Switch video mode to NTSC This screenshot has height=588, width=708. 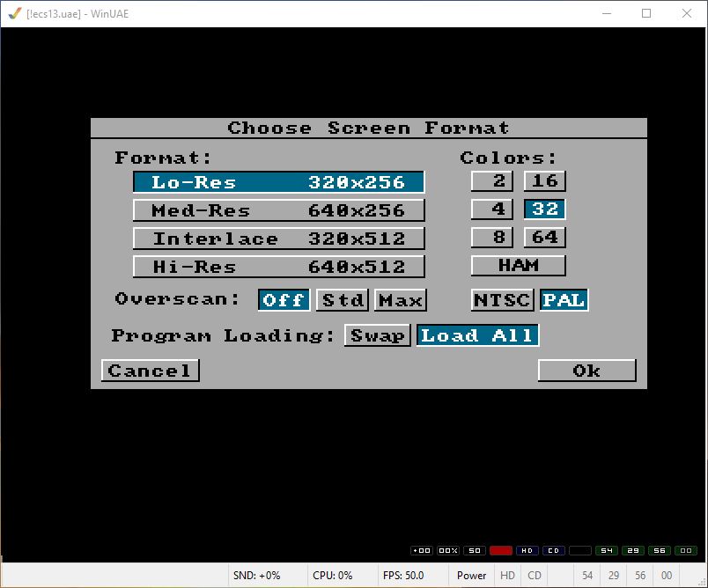[502, 300]
